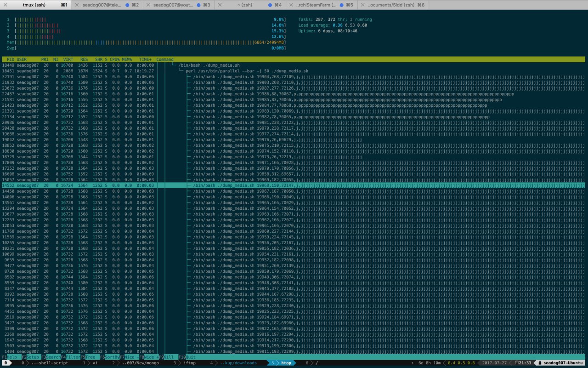The width and height of the screenshot is (588, 368).
Task: Close the ~ (zsh) tab with its X icon
Action: click(x=220, y=5)
